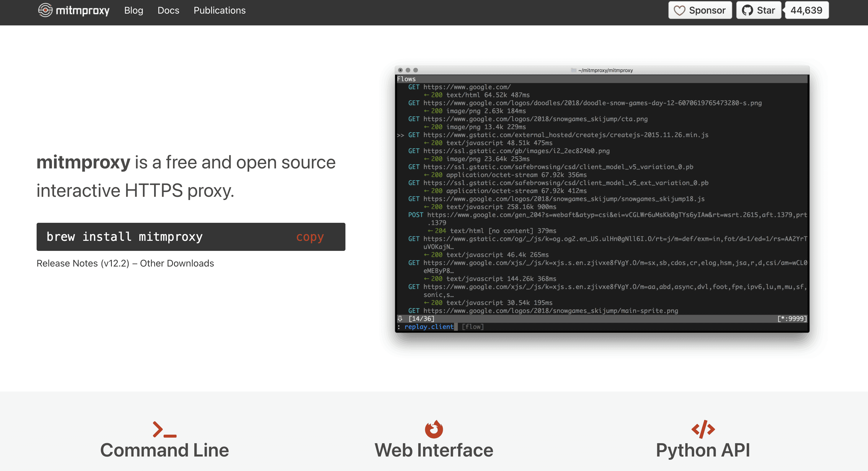
Task: Click the ~/mitmproxy/mitmproxy window title
Action: click(606, 70)
